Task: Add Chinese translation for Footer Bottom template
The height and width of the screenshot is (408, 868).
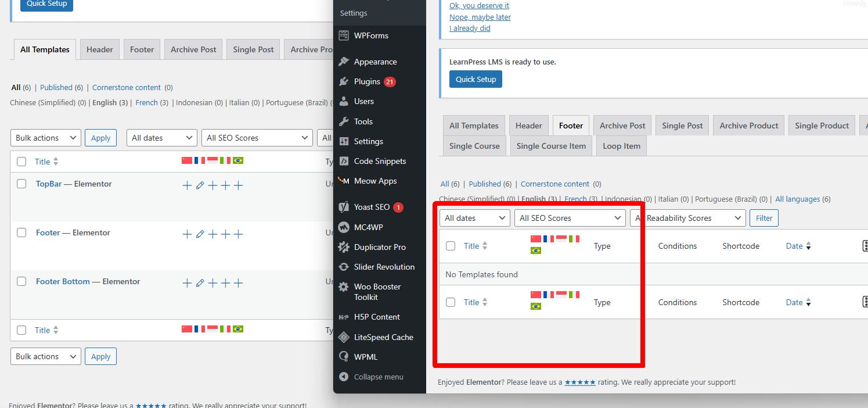Action: tap(187, 283)
